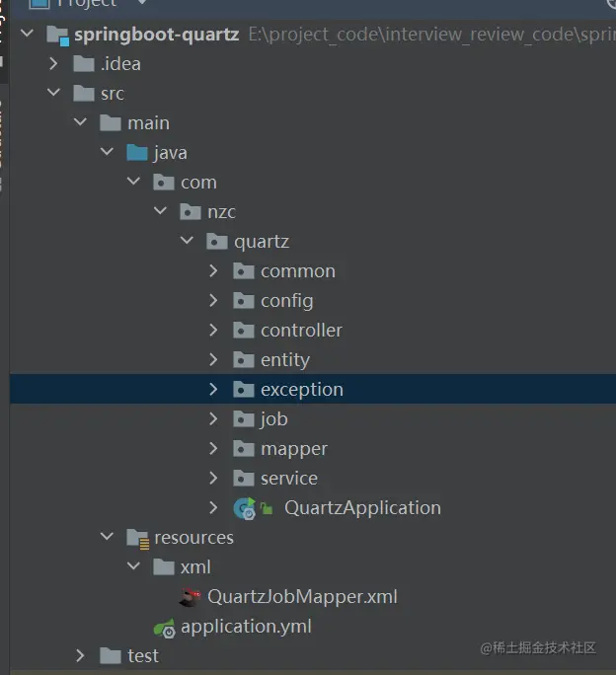616x675 pixels.
Task: Collapse the xml folder arrow
Action: (x=133, y=567)
